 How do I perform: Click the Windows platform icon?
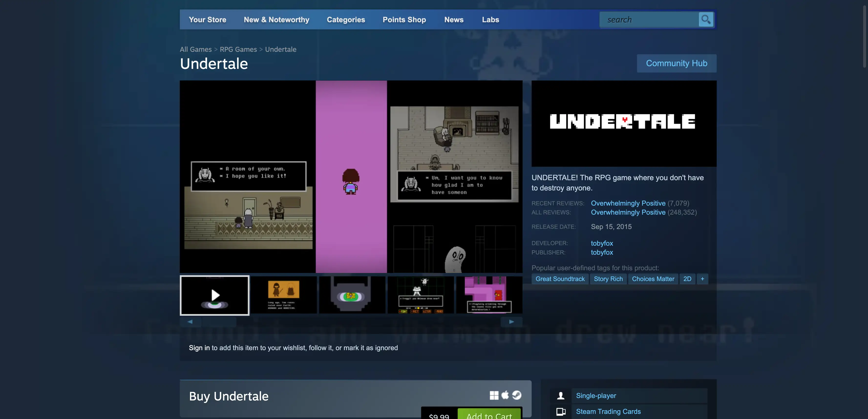(x=494, y=395)
